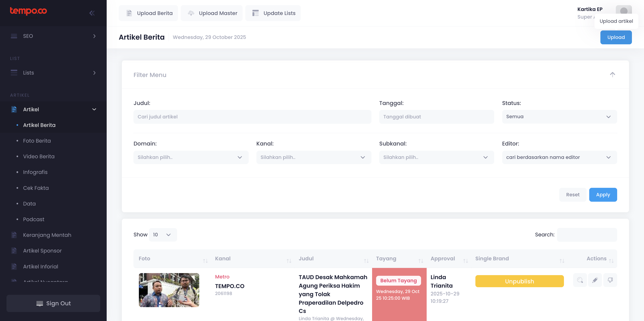644x321 pixels.
Task: Click Update Lists toolbar button
Action: pyautogui.click(x=273, y=13)
